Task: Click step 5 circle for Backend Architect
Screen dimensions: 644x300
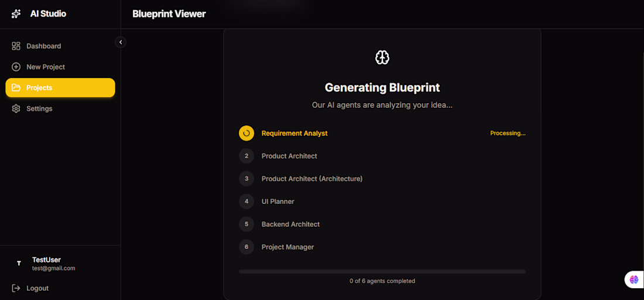Action: pyautogui.click(x=246, y=224)
